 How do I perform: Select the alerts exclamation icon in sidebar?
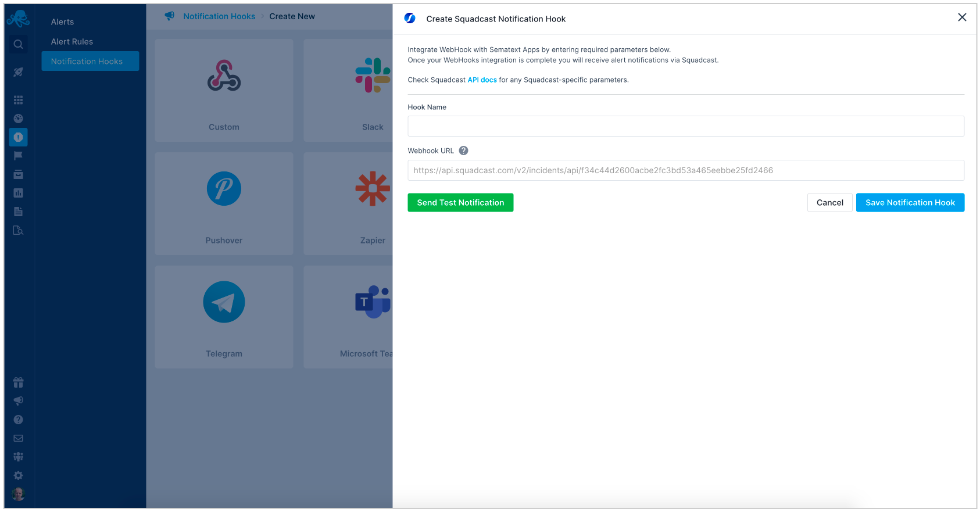point(18,137)
